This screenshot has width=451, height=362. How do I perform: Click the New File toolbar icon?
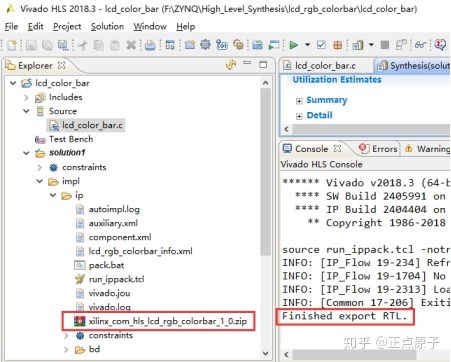[12, 45]
